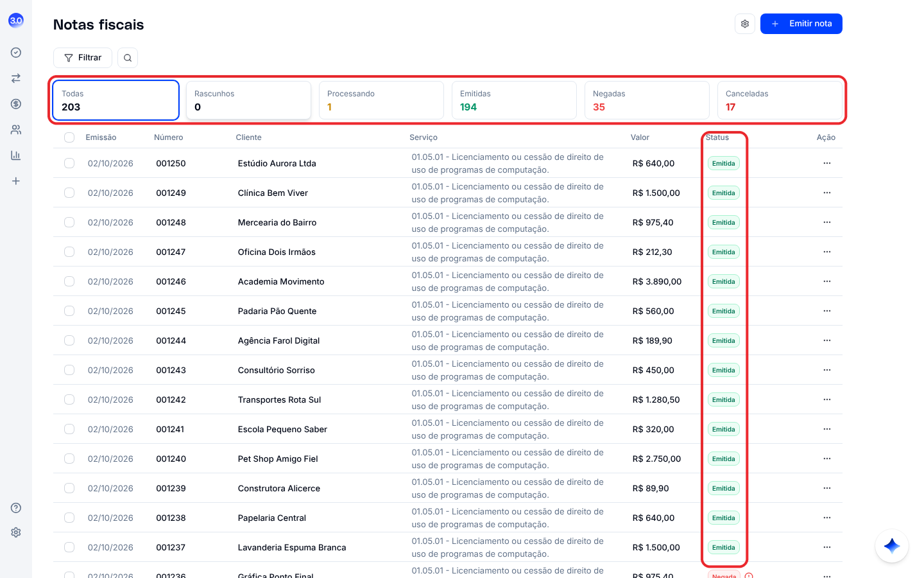The height and width of the screenshot is (578, 924).
Task: Open actions menu for Clínica Bem Viver
Action: pyautogui.click(x=827, y=193)
